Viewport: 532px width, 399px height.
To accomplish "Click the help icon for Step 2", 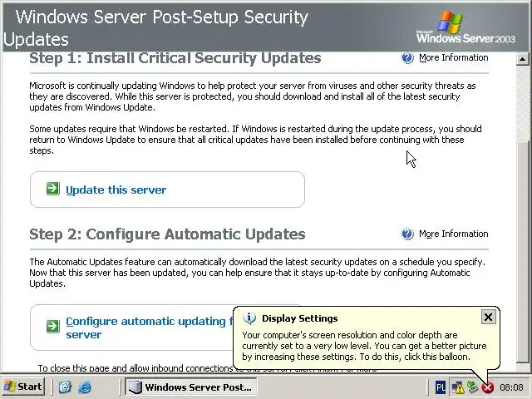I will (x=407, y=234).
